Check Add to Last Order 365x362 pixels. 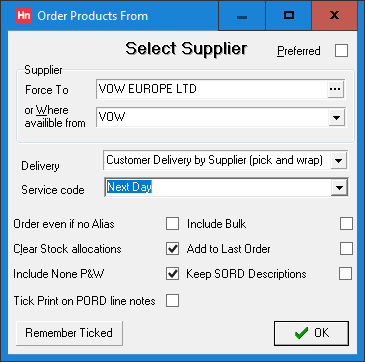[346, 249]
